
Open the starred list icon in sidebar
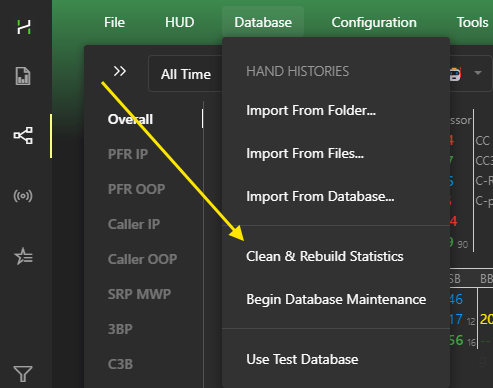coord(23,256)
